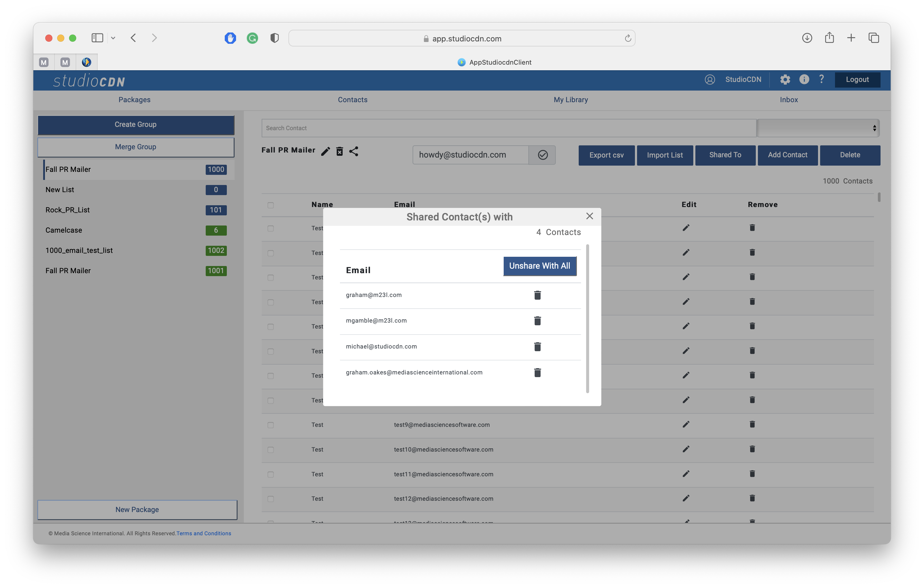Check the box for test10 contact
Viewport: 924px width, 588px height.
pos(271,450)
